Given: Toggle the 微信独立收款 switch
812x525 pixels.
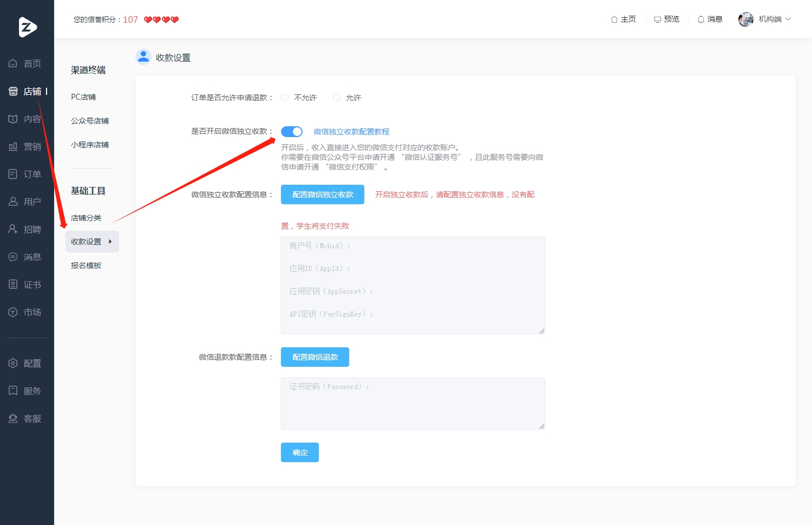Looking at the screenshot, I should tap(292, 132).
